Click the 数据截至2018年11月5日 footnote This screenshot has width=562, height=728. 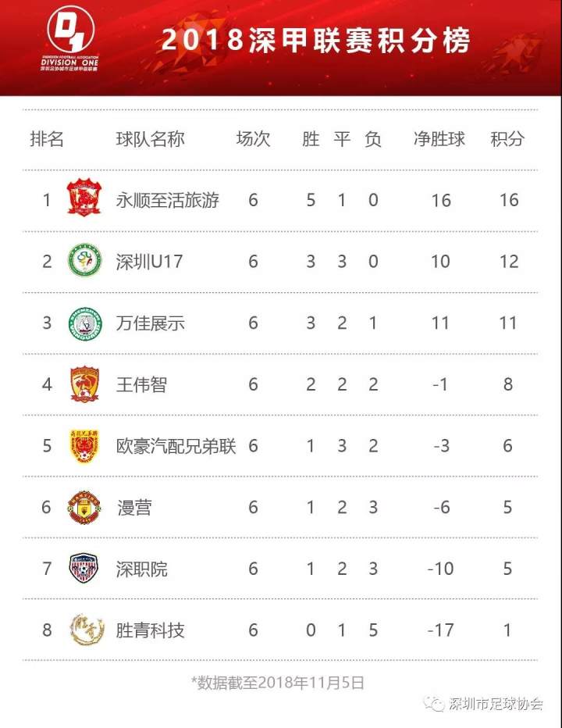278,682
